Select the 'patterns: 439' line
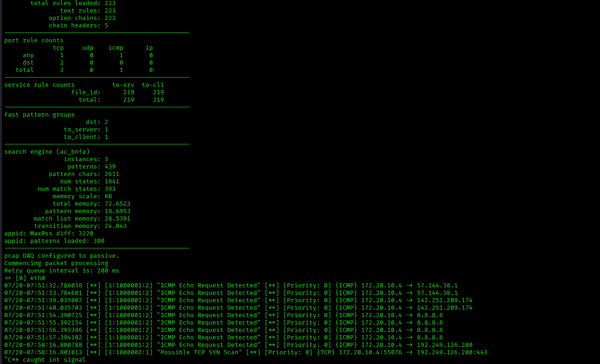This screenshot has width=600, height=364. 92,167
